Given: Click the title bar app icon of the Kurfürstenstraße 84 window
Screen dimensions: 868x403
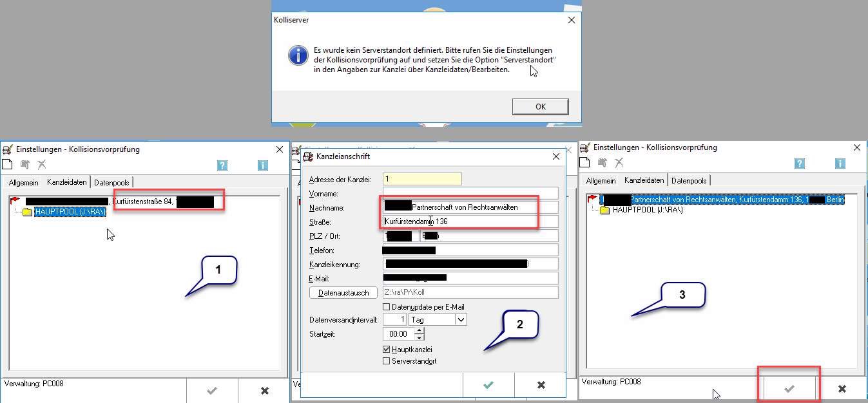Looking at the screenshot, I should click(x=7, y=149).
